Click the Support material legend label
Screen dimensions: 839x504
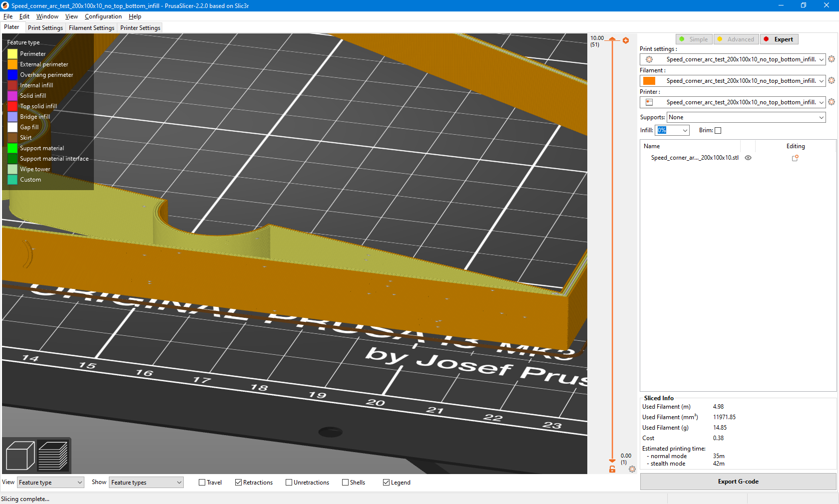coord(42,148)
